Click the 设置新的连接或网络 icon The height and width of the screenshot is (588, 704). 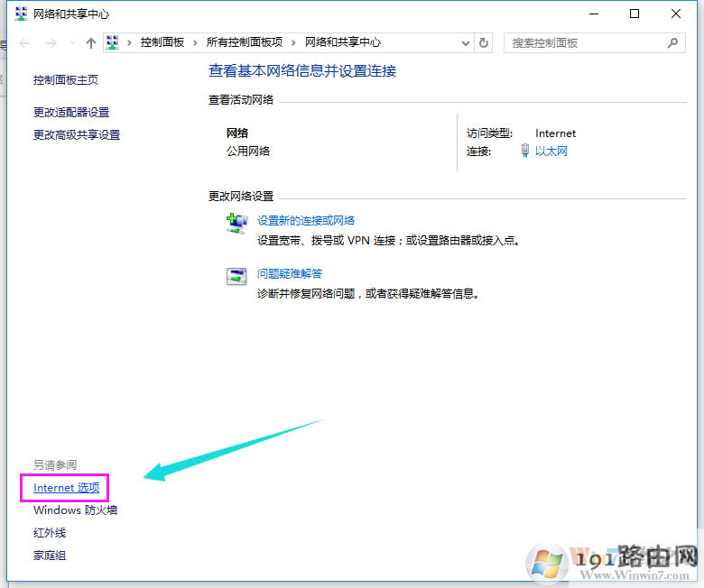[x=236, y=223]
